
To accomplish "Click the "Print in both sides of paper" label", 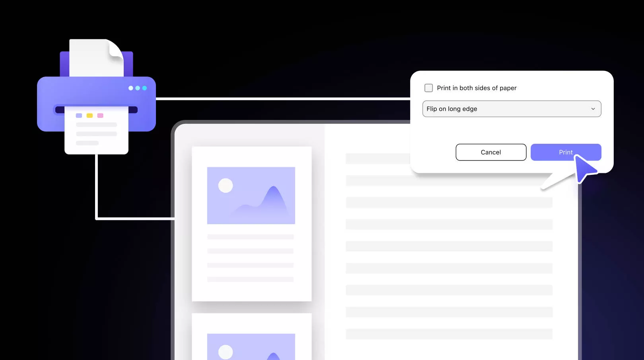I will click(x=477, y=88).
